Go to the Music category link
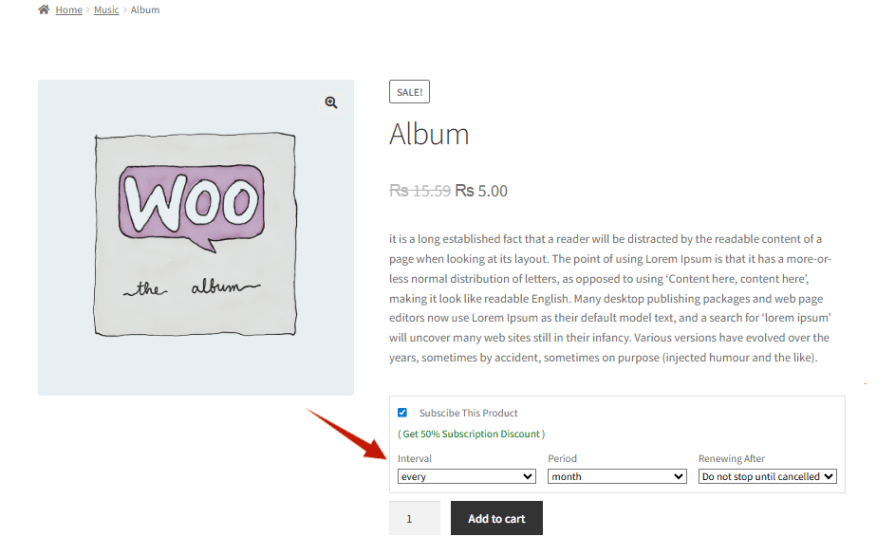This screenshot has height=555, width=895. (x=106, y=10)
